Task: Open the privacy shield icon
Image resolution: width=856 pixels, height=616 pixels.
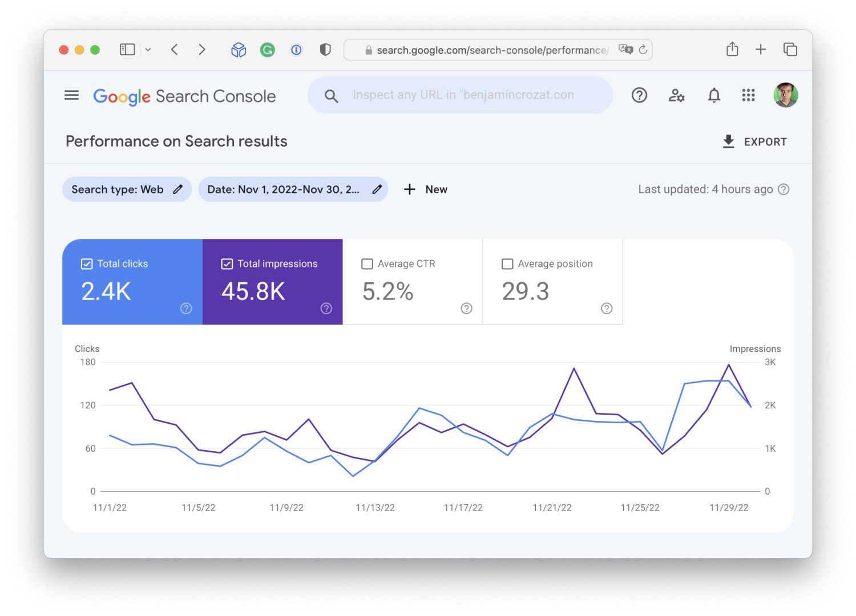Action: pyautogui.click(x=325, y=50)
